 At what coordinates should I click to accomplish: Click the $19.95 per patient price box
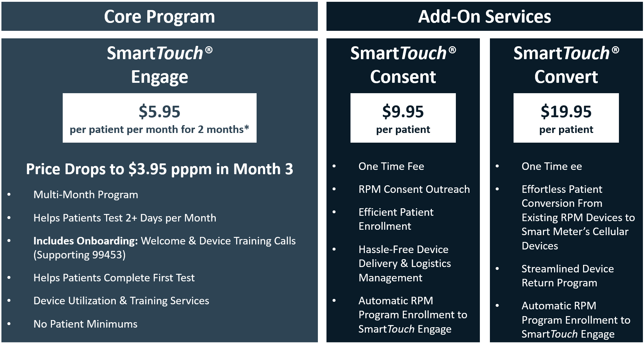pyautogui.click(x=566, y=118)
